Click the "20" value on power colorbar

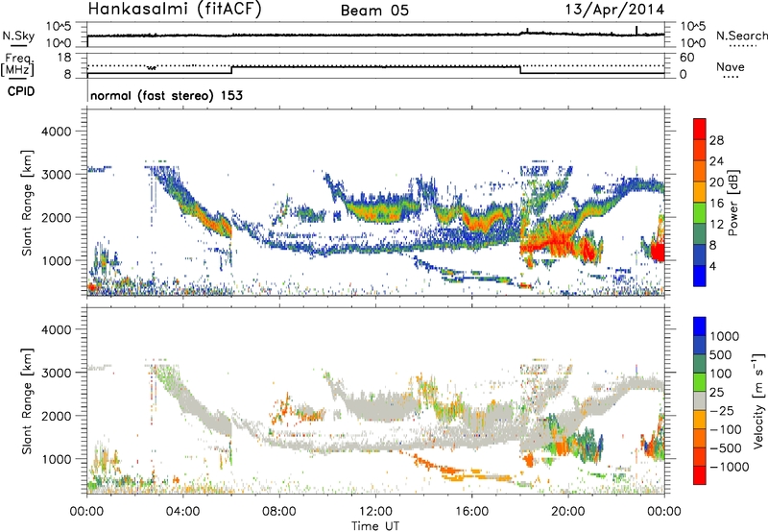716,182
